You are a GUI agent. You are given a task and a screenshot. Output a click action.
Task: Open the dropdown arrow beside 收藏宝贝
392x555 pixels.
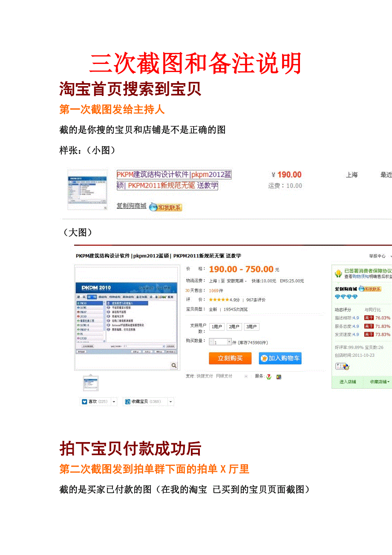pos(170,402)
